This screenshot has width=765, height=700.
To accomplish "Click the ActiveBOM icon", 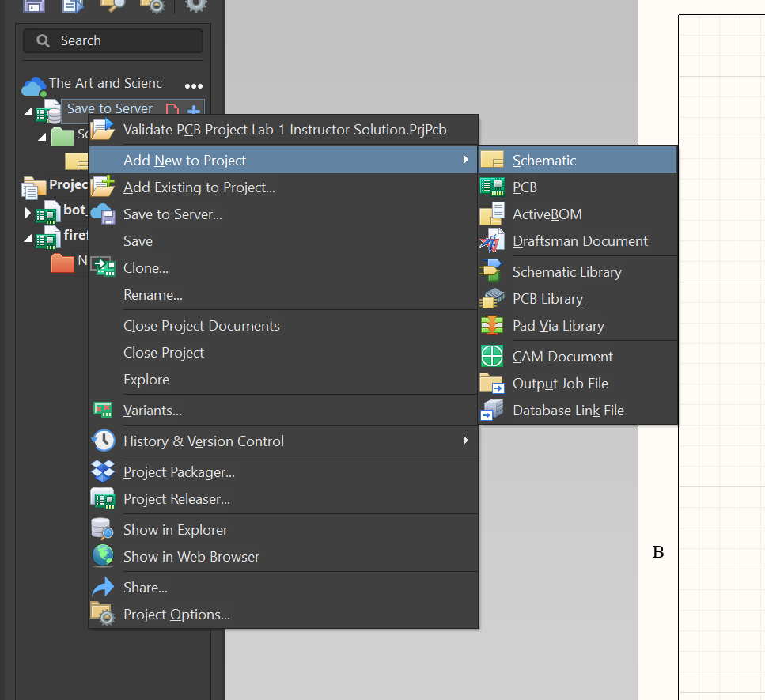I will pos(492,214).
